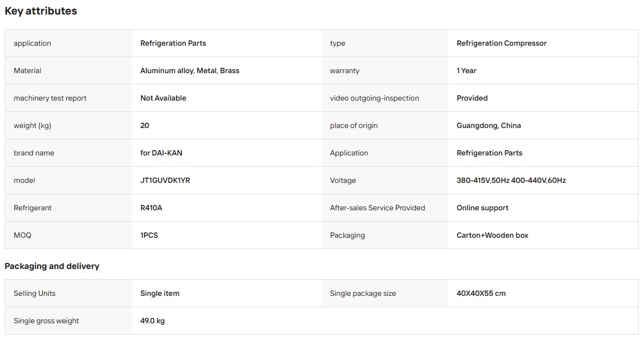Click the model value JT1GUVDK1YR
This screenshot has height=340, width=644.
pyautogui.click(x=165, y=180)
